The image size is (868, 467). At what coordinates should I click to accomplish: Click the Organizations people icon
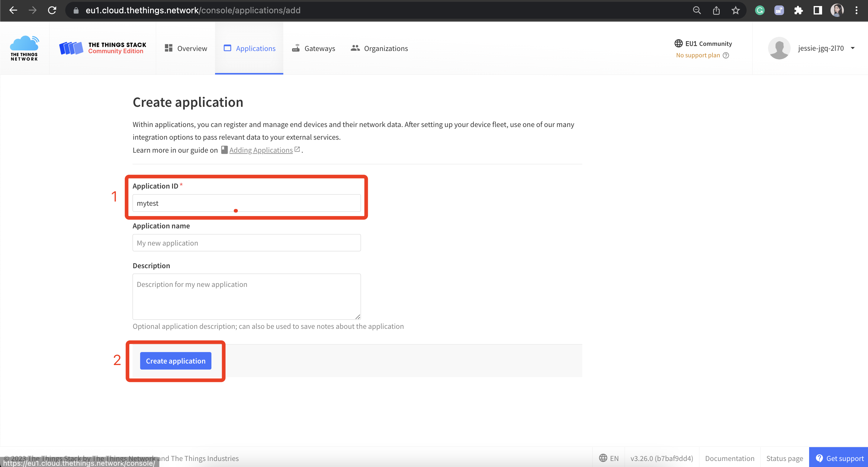(x=355, y=48)
